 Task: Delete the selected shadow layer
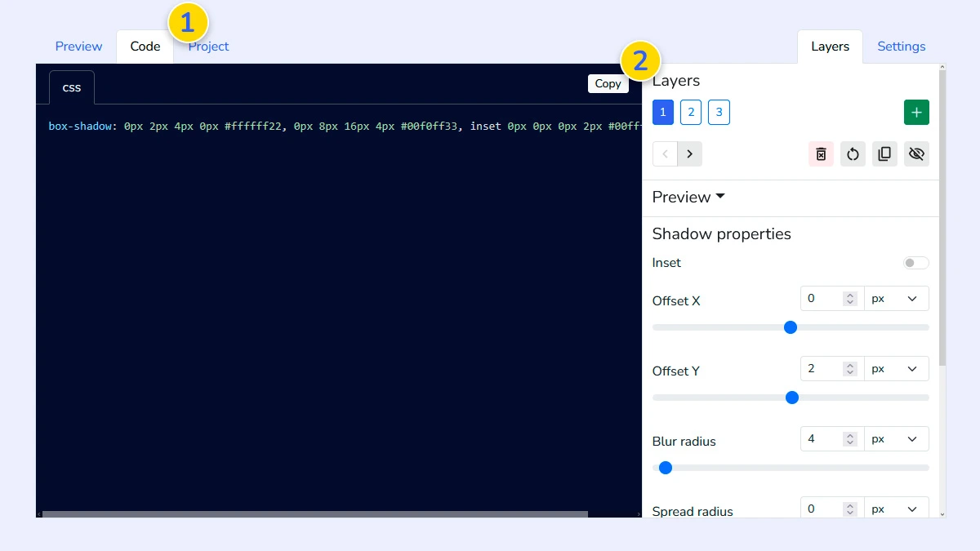(820, 153)
